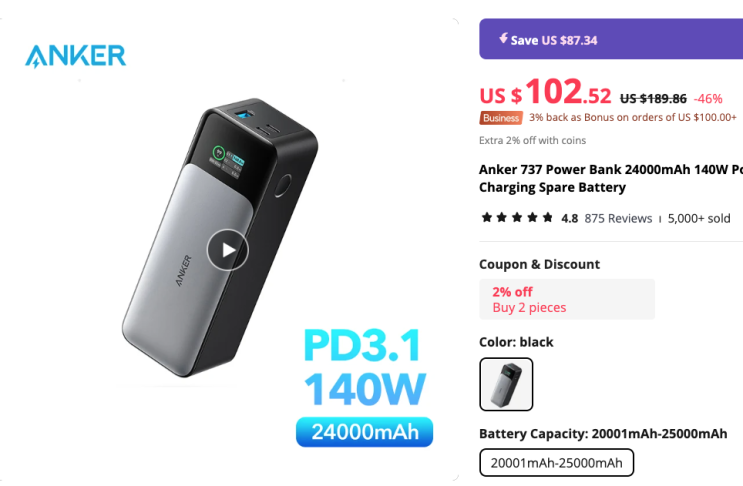Click the 2% off coupon

coord(567,299)
